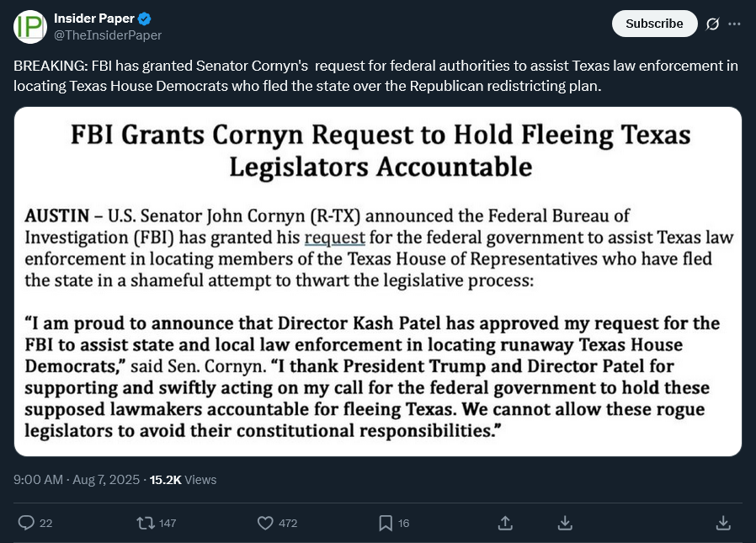Screen dimensions: 756x543
Task: Click the 147 repost count
Action: pyautogui.click(x=168, y=523)
